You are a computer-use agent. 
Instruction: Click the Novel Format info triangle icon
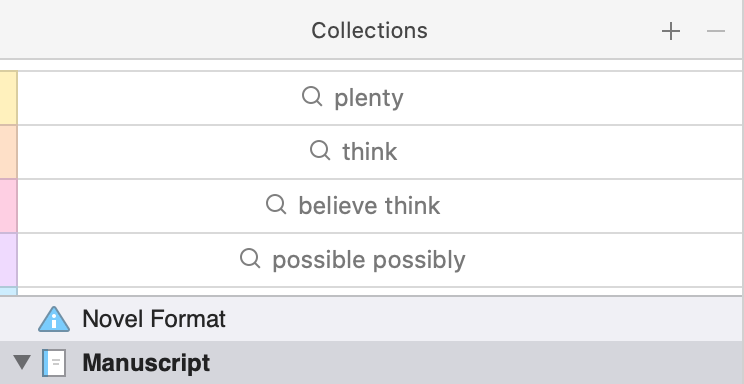pos(54,319)
